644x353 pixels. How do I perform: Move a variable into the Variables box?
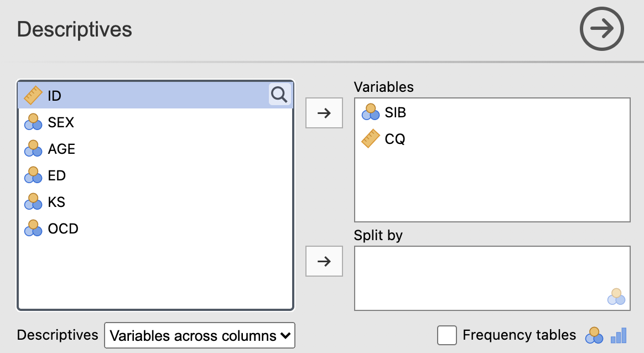tap(324, 112)
